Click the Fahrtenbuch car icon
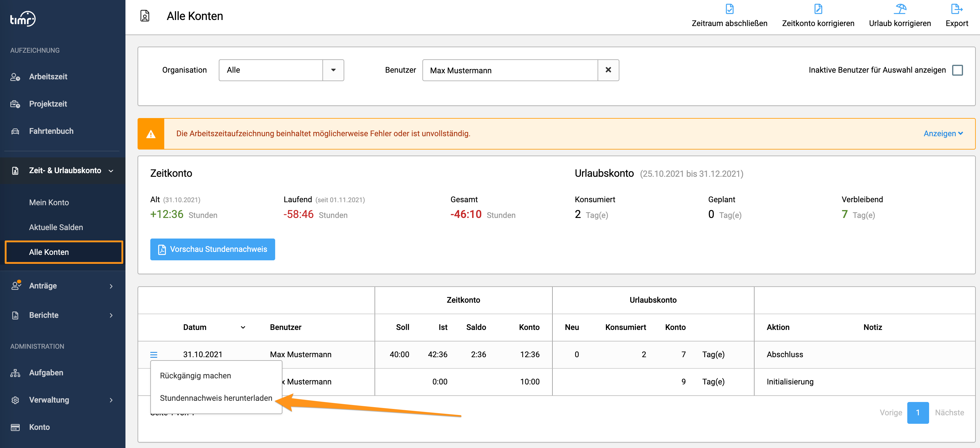980x448 pixels. 15,131
